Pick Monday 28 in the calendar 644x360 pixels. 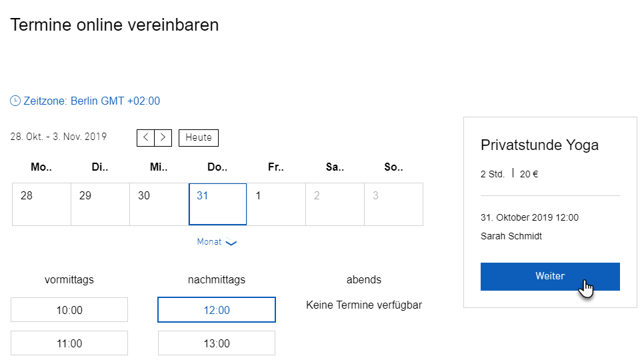tap(41, 205)
